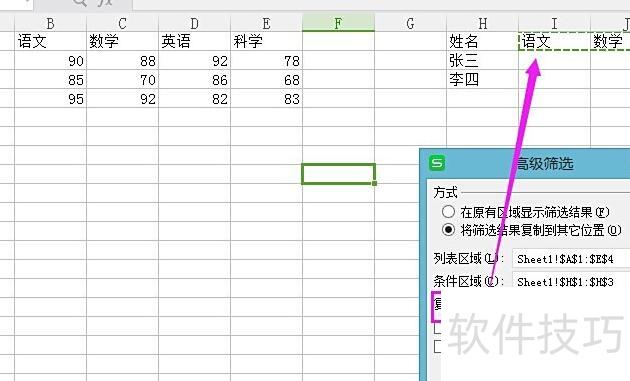Click the cell with value 78
630x381 pixels.
(266, 60)
